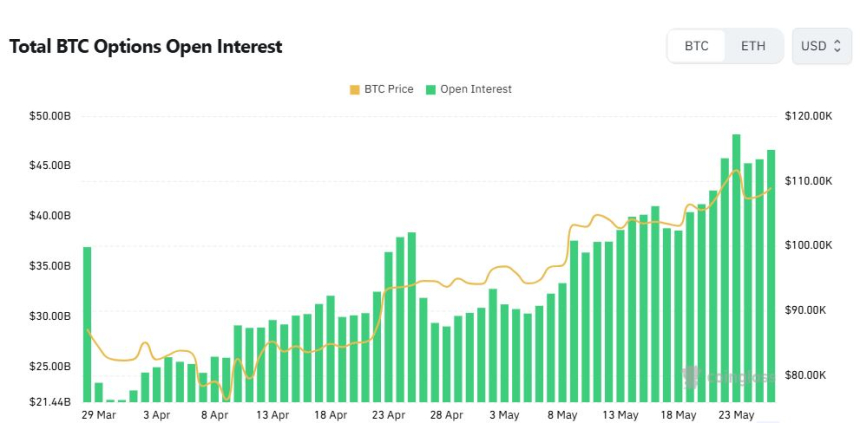Click the USD dropdown up-down arrows
The image size is (860, 423).
click(x=837, y=46)
